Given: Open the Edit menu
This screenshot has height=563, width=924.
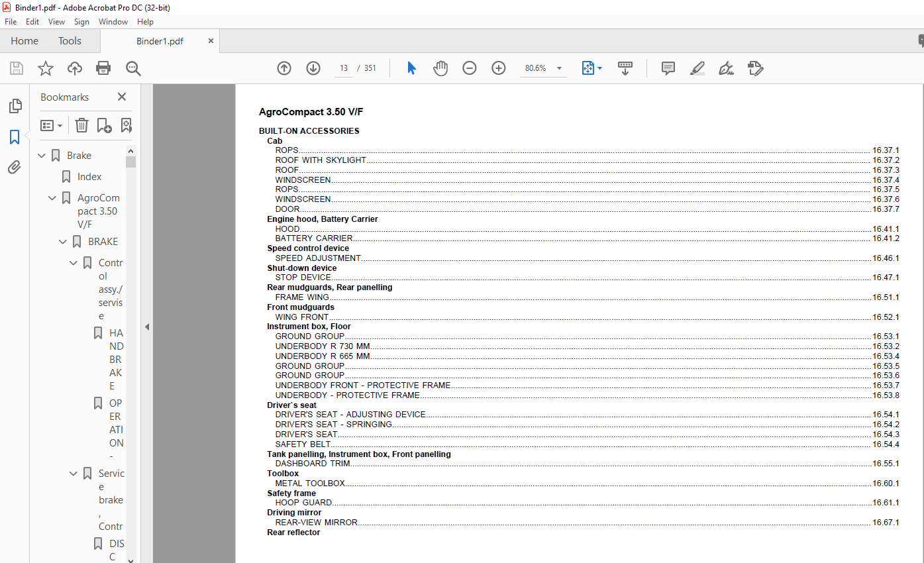Looking at the screenshot, I should (32, 22).
